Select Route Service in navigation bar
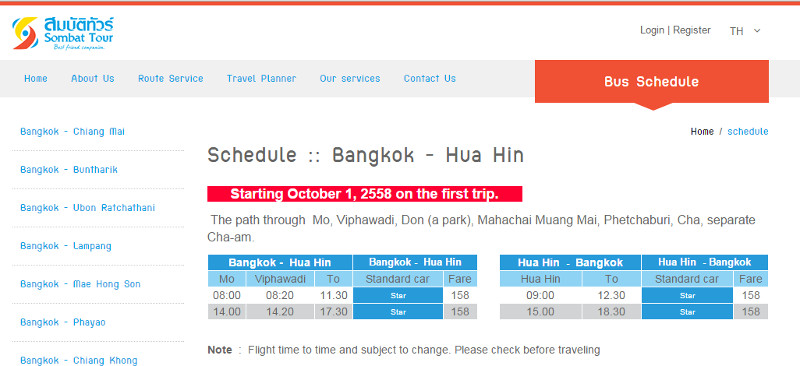The width and height of the screenshot is (800, 366). tap(170, 79)
